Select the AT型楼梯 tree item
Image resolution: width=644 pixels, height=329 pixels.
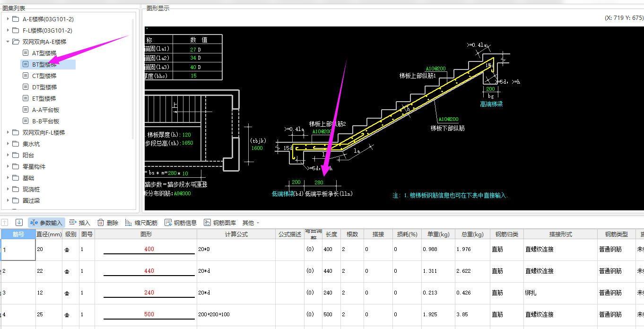(x=44, y=53)
